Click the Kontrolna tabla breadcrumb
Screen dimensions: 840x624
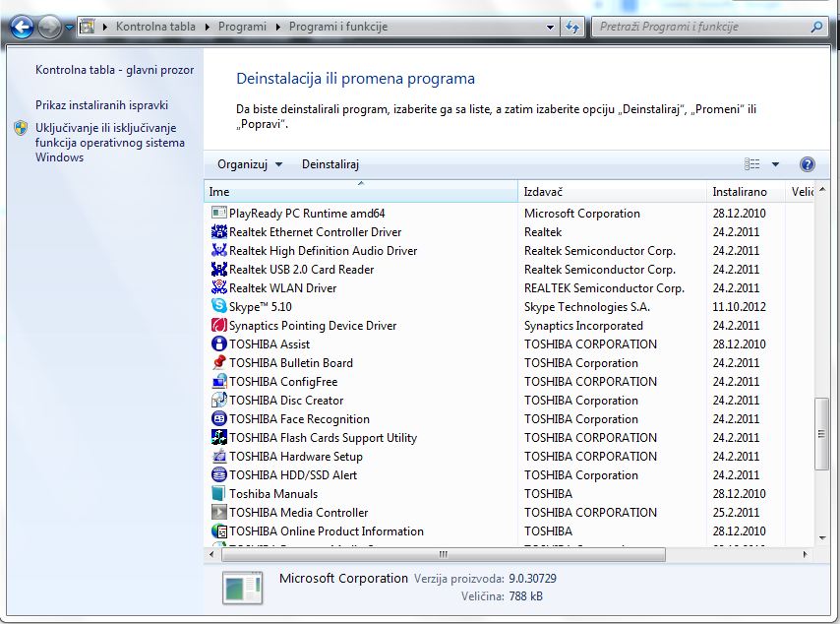click(x=155, y=27)
